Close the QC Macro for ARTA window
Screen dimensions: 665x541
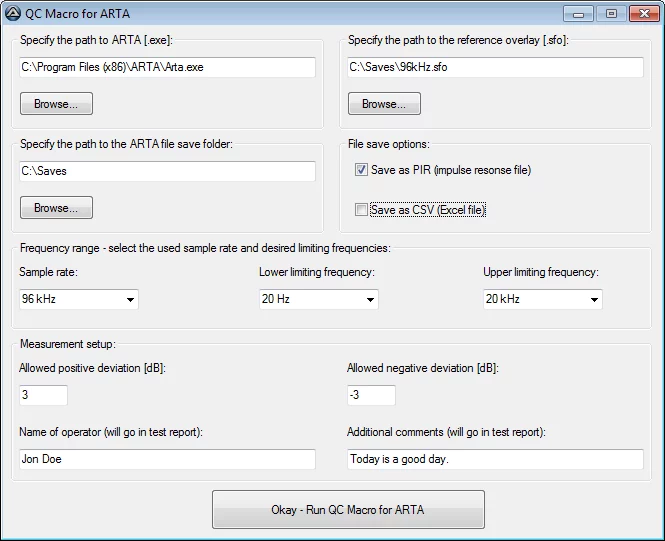644,14
